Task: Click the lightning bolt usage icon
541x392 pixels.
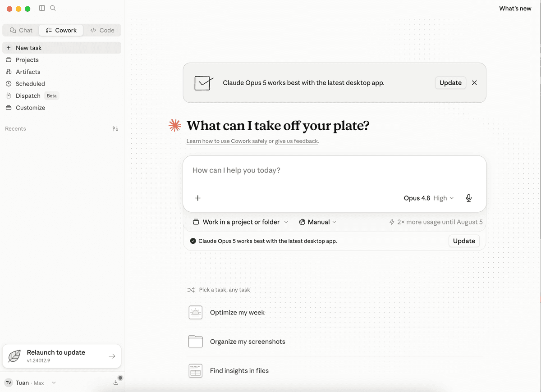Action: (392, 222)
